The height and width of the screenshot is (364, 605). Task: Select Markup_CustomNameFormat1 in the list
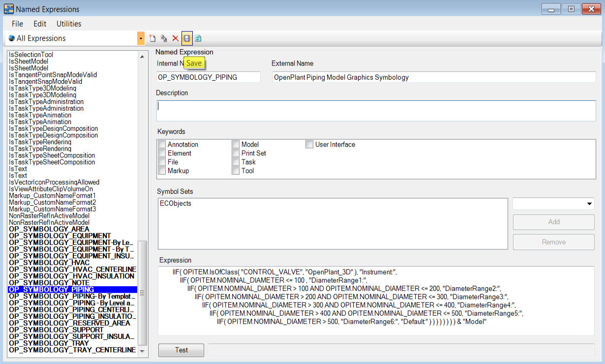[x=52, y=196]
